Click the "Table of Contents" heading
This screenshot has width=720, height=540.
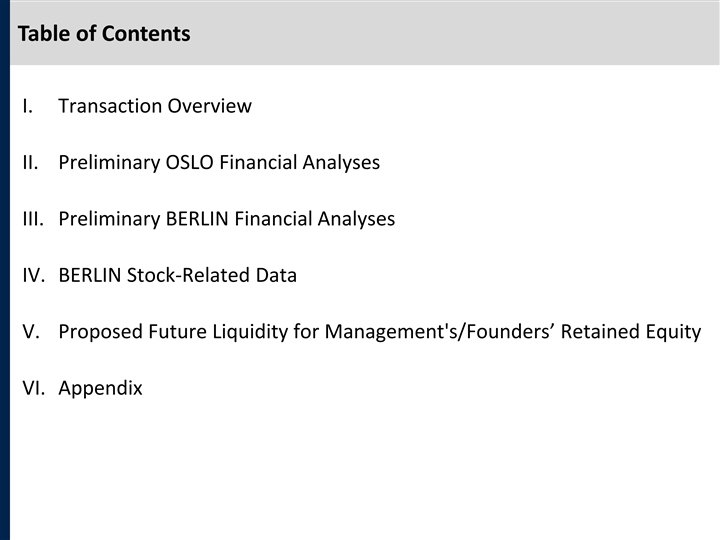pyautogui.click(x=103, y=34)
